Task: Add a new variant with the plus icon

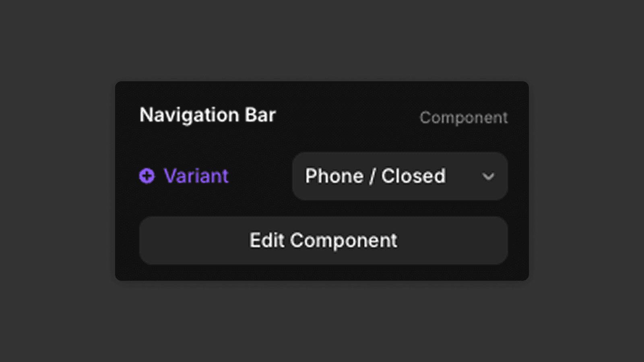Action: [x=147, y=176]
